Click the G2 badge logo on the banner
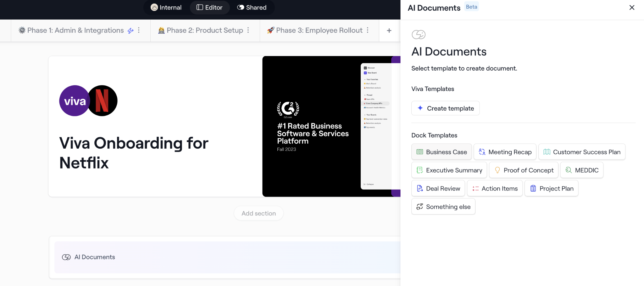 coord(288,109)
